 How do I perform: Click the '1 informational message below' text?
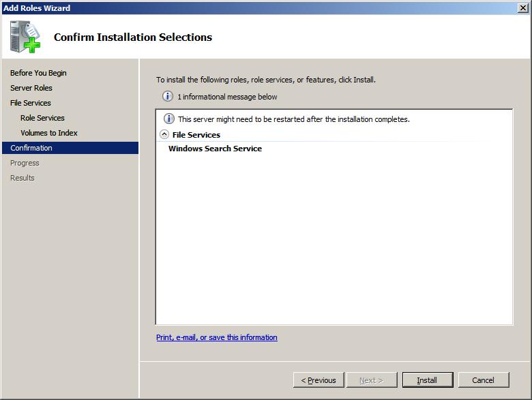pyautogui.click(x=227, y=97)
